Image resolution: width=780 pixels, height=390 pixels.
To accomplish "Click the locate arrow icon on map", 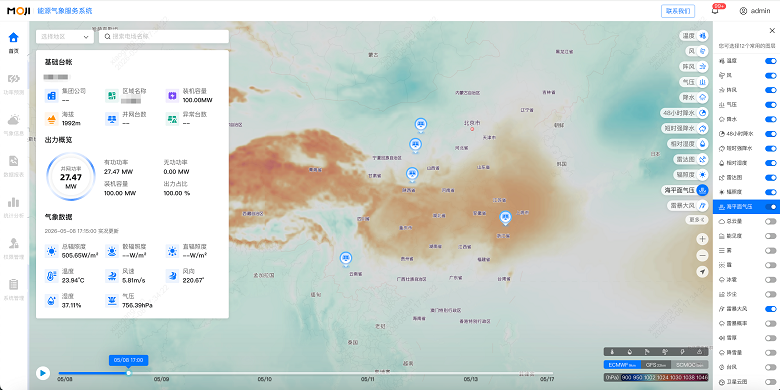I will pyautogui.click(x=702, y=272).
